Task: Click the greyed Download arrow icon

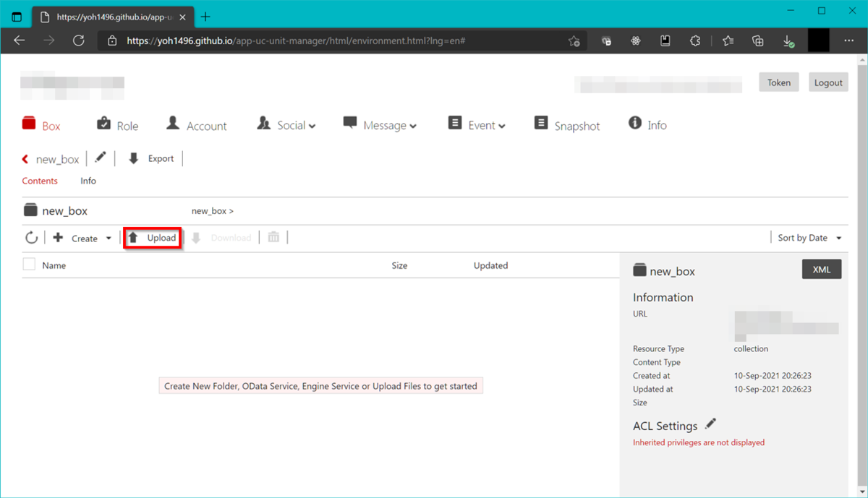Action: [x=196, y=238]
